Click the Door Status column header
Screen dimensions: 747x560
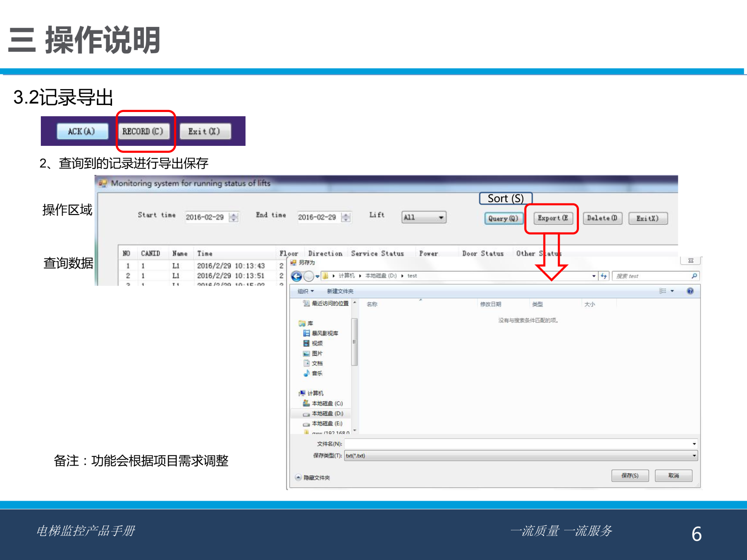click(x=483, y=254)
